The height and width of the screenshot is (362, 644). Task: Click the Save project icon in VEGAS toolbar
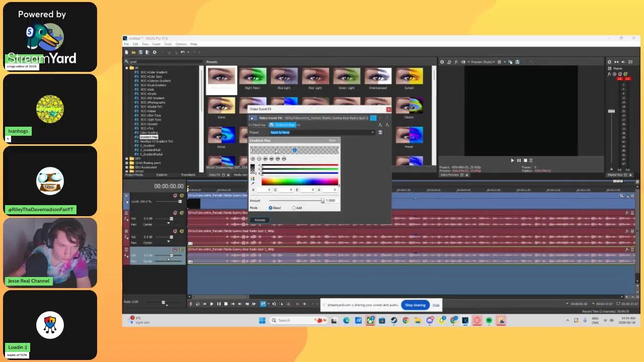coord(140,52)
